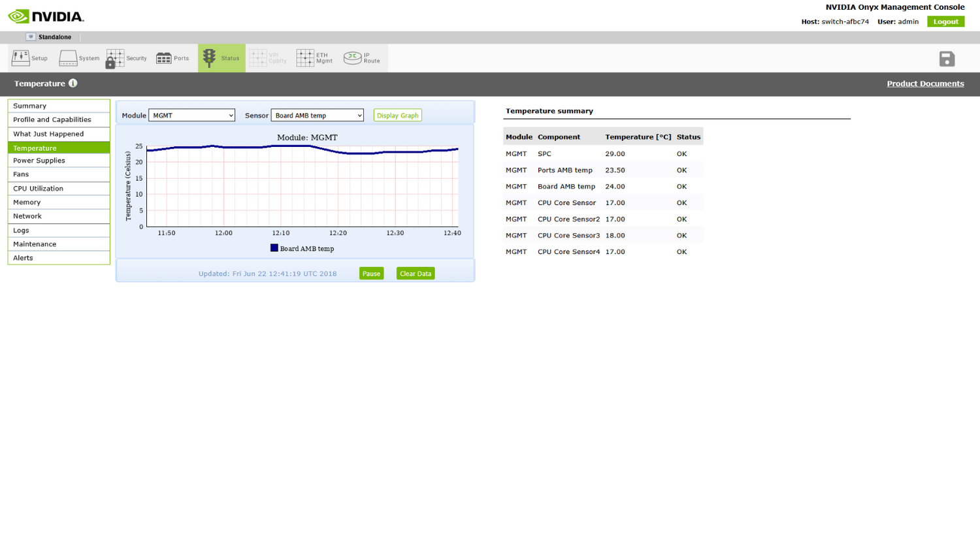Click the 29.00 temperature value
The width and height of the screenshot is (980, 551).
(615, 154)
